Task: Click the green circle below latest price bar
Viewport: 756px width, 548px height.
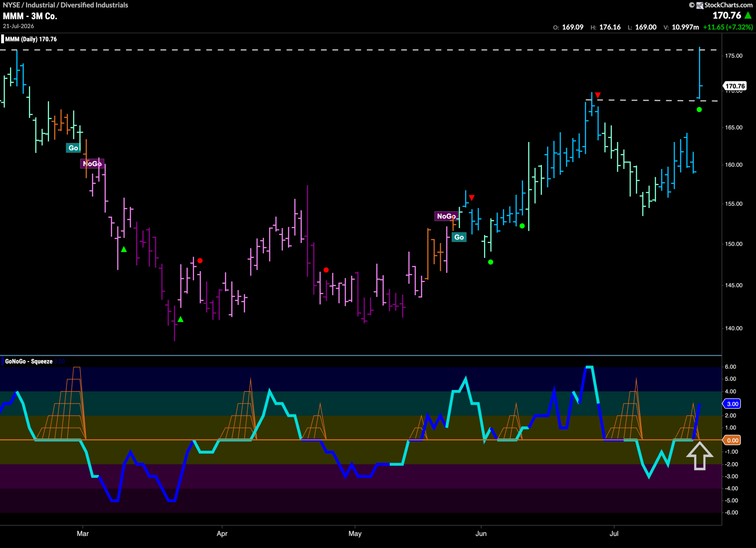Action: pos(699,110)
